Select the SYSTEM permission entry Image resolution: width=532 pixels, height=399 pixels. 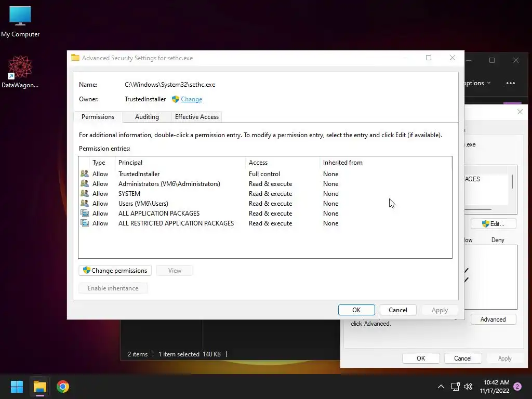[265, 193]
